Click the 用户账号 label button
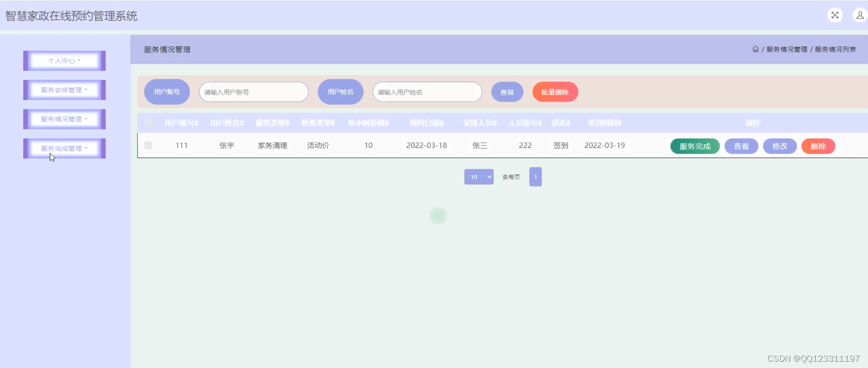The image size is (868, 368). tap(167, 92)
